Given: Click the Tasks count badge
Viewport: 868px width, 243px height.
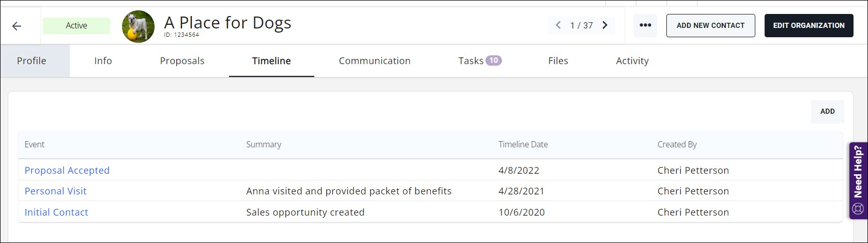Looking at the screenshot, I should pos(494,60).
